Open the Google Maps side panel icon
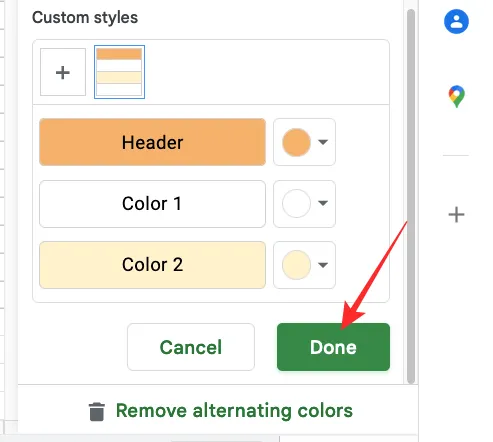 point(456,97)
